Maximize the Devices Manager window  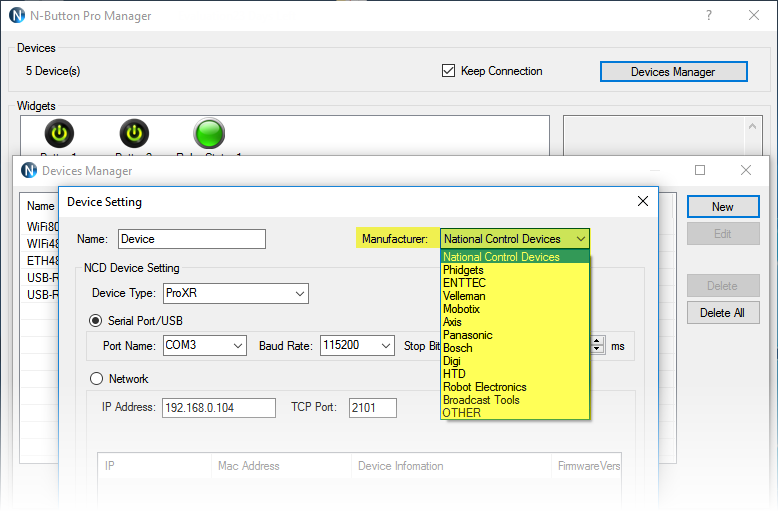700,170
